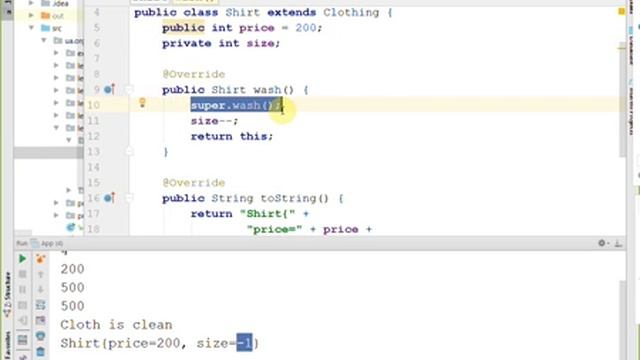
Task: Click the override gutter icon on line 9
Action: [109, 89]
